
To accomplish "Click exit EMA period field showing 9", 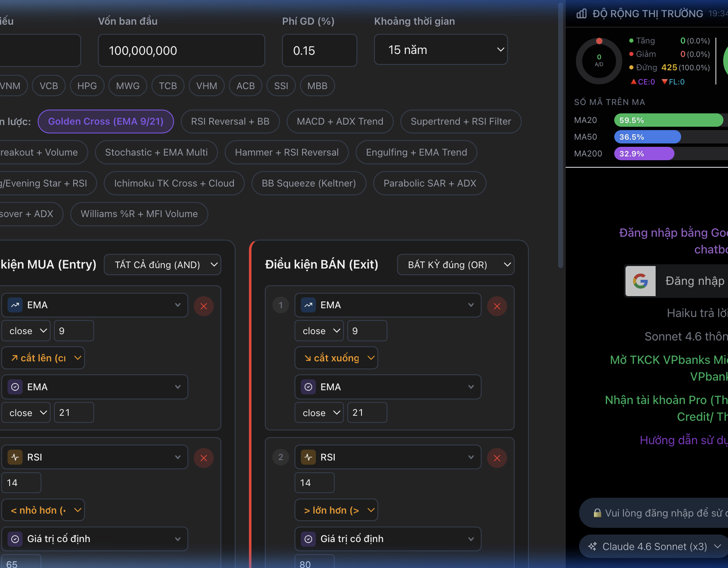I will [367, 331].
